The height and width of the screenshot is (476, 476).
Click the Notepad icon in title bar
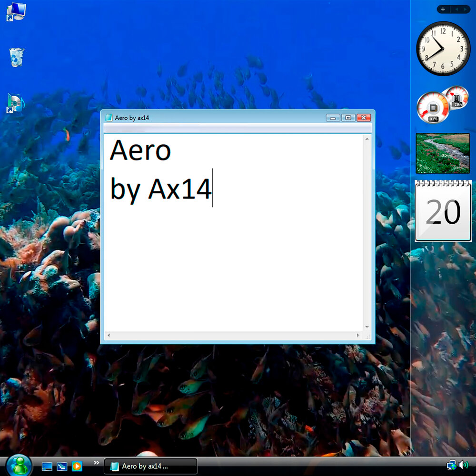pos(109,118)
